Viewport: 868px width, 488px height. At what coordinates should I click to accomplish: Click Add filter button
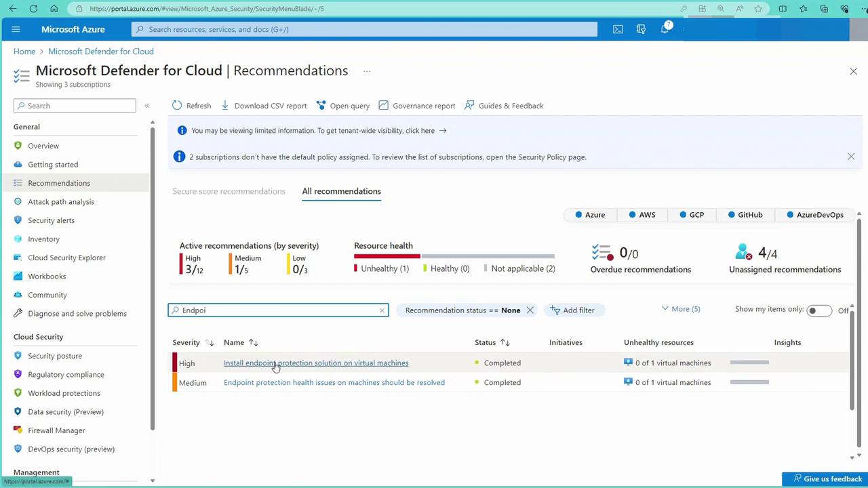(x=573, y=310)
